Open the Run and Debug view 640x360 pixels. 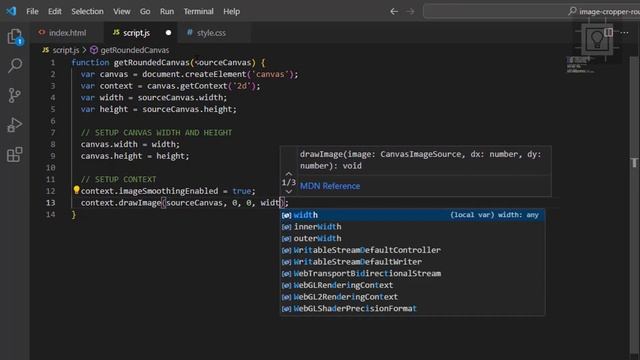point(15,125)
